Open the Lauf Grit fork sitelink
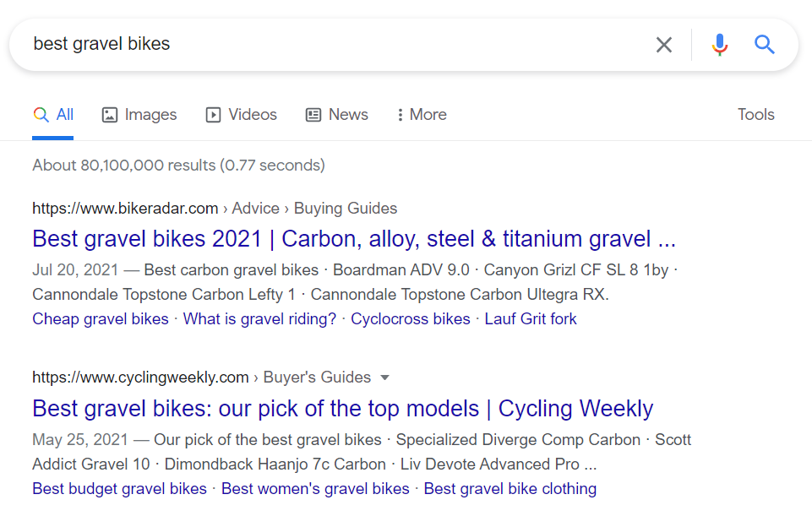Screen dimensions: 812x527 click(531, 319)
